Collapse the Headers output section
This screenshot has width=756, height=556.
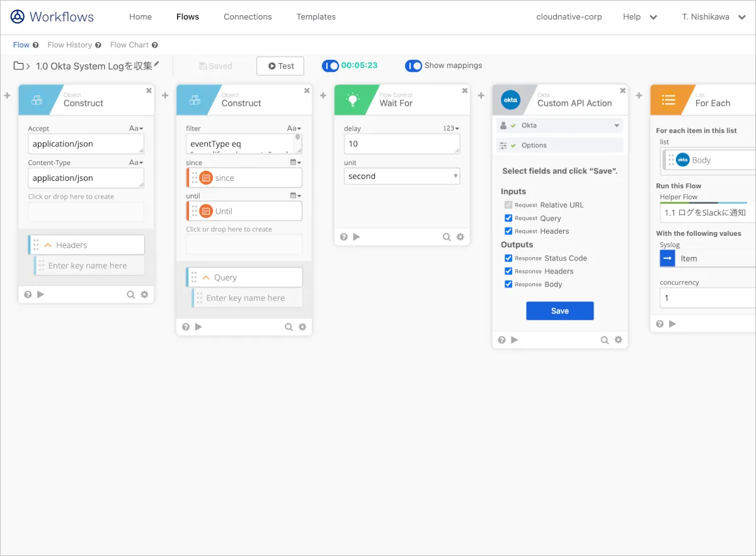(47, 245)
